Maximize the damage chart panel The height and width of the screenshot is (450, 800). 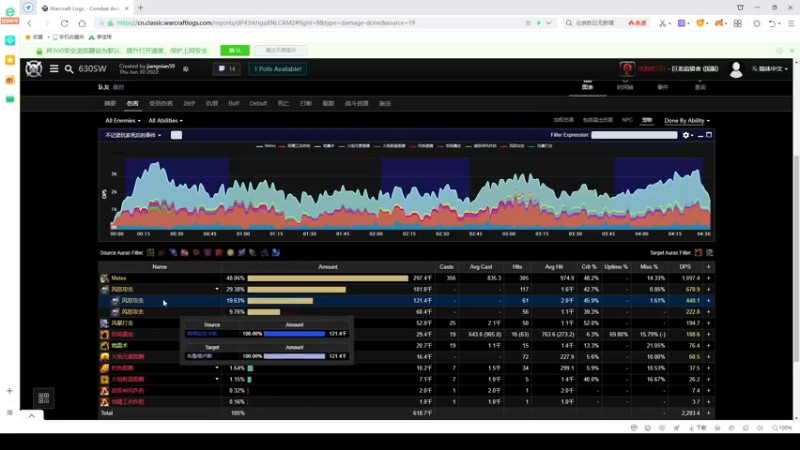click(x=709, y=135)
